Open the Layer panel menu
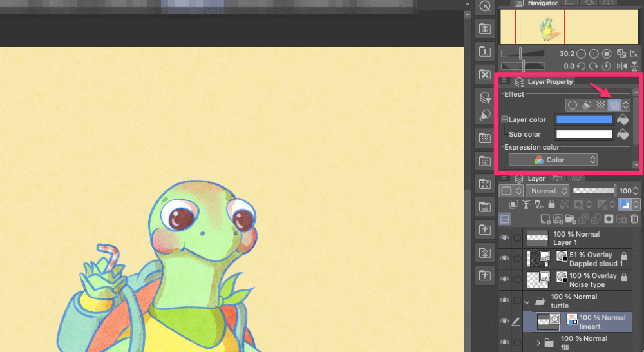 pyautogui.click(x=504, y=179)
